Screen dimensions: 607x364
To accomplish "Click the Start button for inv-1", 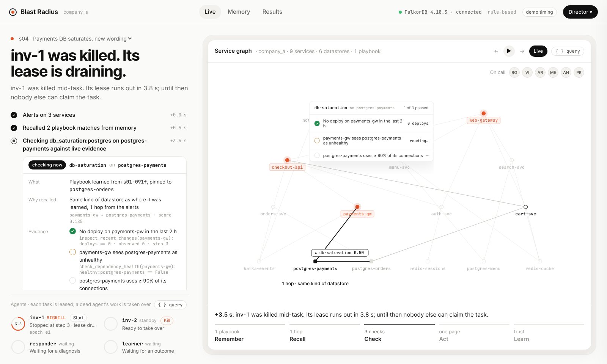I will tap(78, 318).
